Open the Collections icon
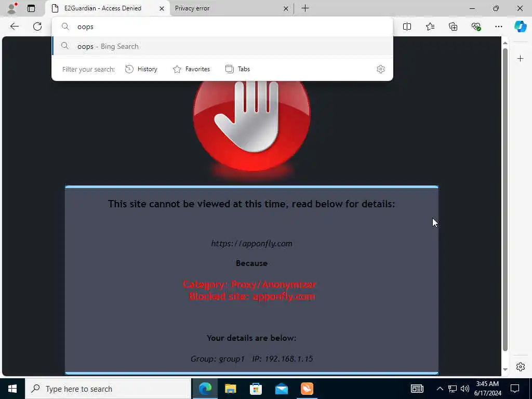 point(453,26)
